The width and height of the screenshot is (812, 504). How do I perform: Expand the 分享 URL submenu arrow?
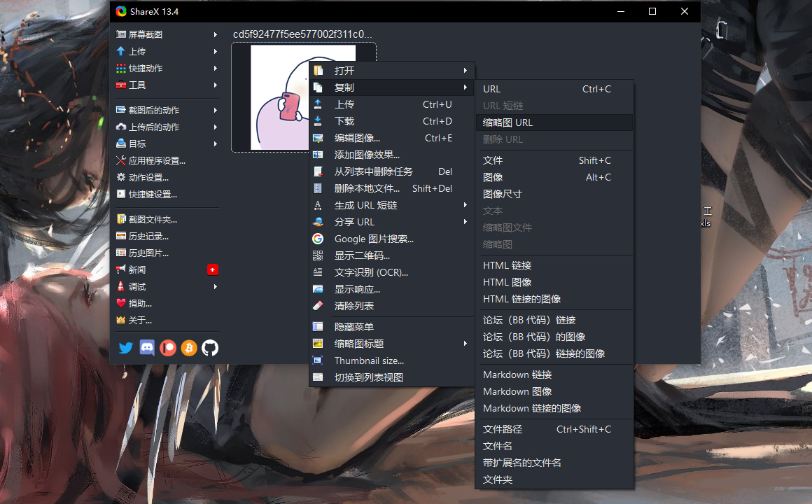point(465,222)
